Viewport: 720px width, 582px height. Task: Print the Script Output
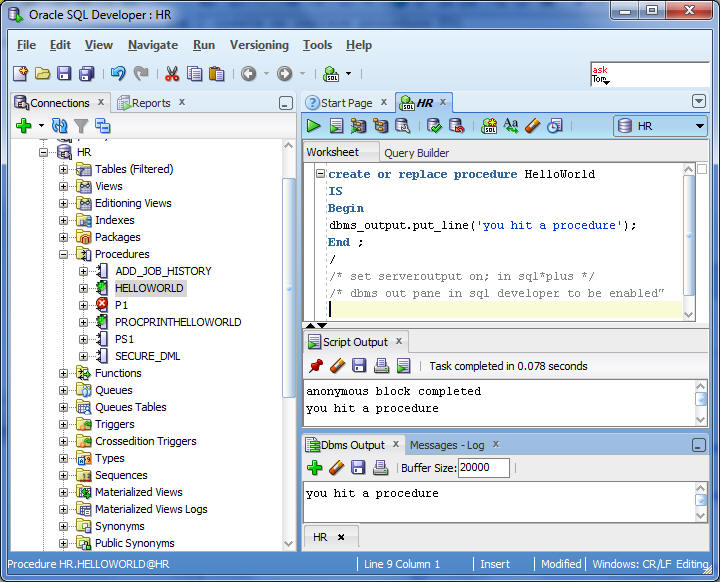[x=381, y=366]
